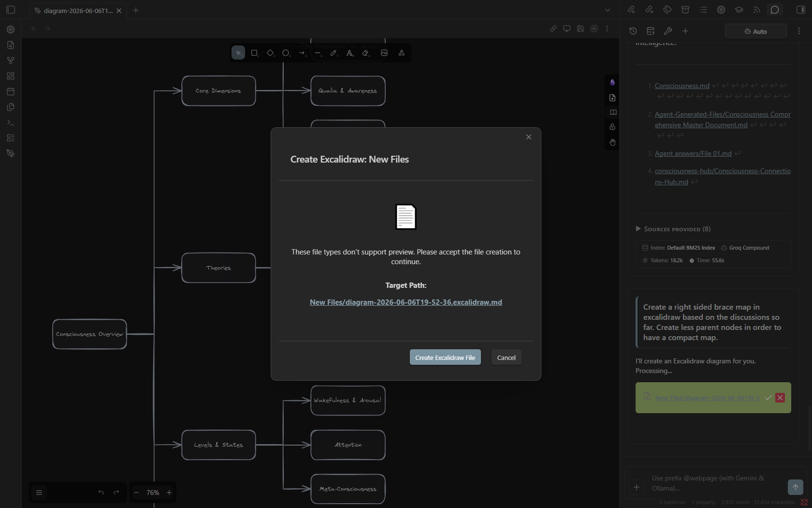This screenshot has width=812, height=508.
Task: Open the outgoing links pane icon
Action: (649, 10)
